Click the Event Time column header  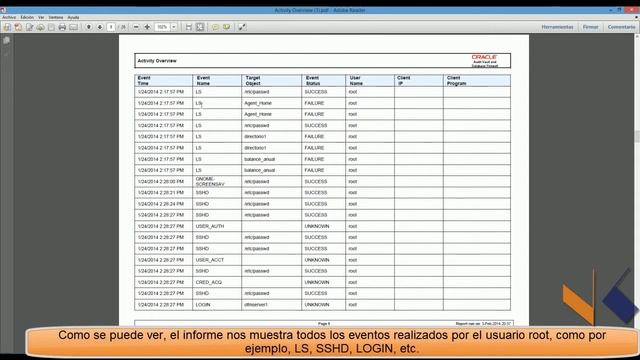coord(163,80)
